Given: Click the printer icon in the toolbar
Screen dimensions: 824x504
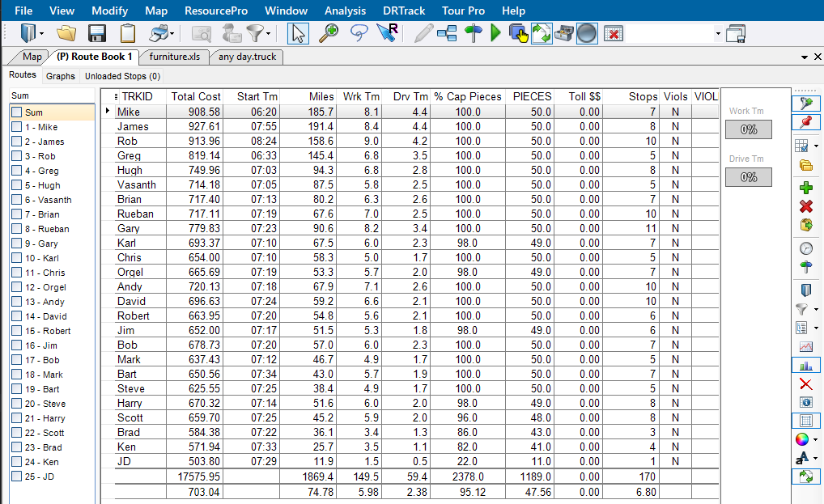Looking at the screenshot, I should (159, 34).
